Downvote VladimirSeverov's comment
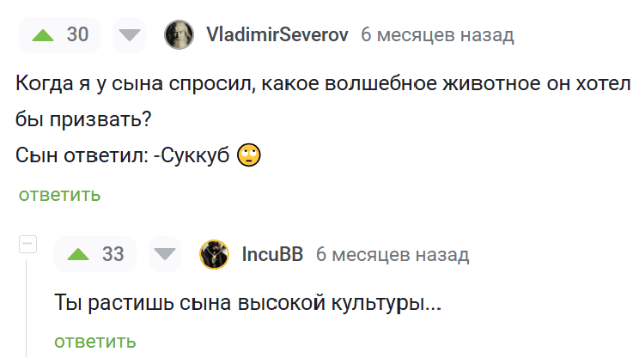 130,35
